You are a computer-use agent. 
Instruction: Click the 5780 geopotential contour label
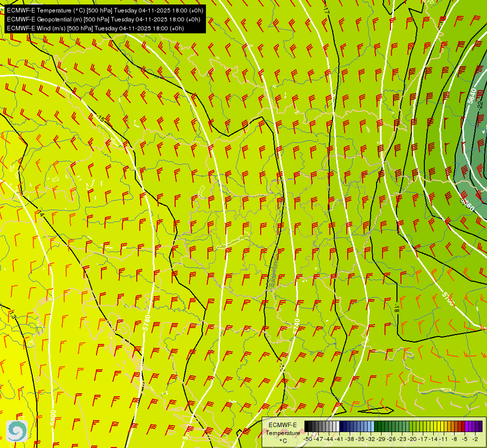coord(147,323)
